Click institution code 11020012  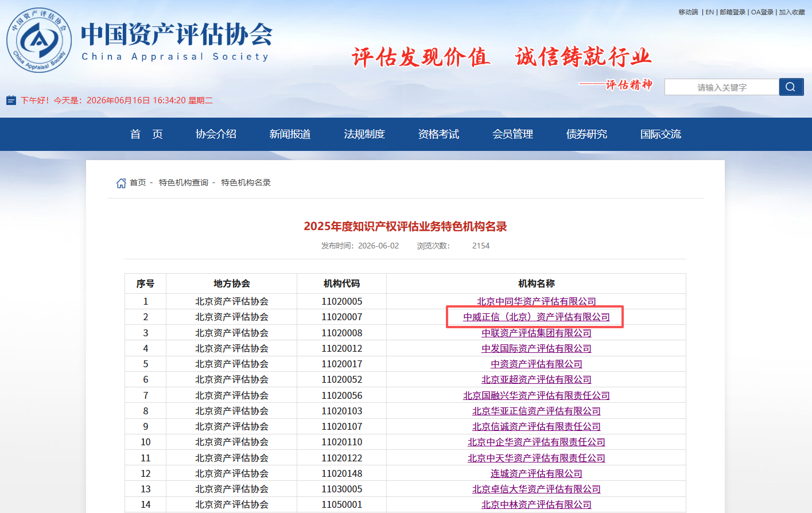pos(342,348)
